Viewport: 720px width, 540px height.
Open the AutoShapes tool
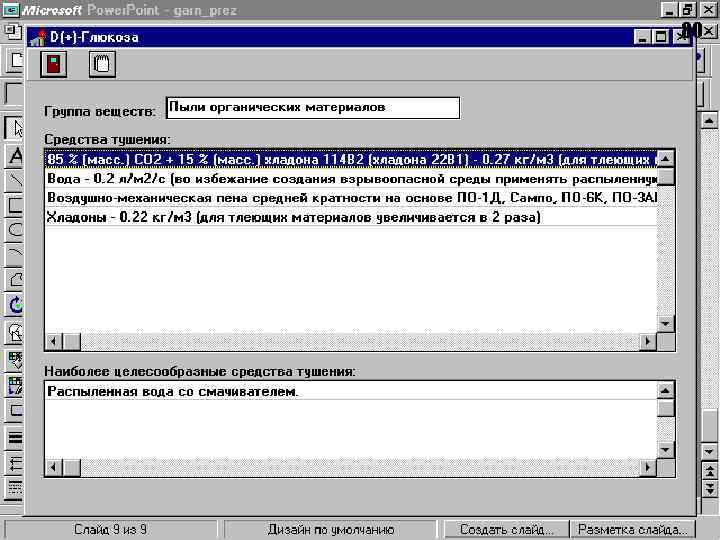(x=15, y=332)
